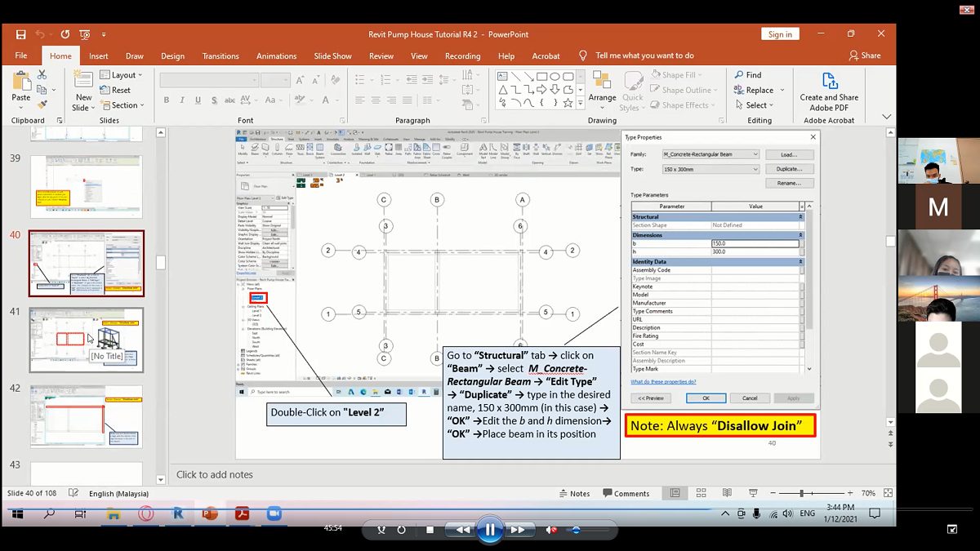
Task: Click the Windows Start button
Action: tap(17, 513)
